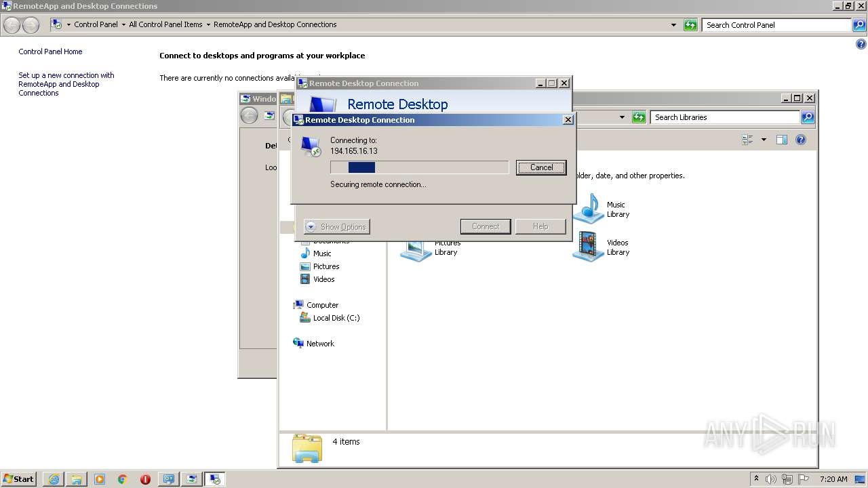Viewport: 868px width, 488px height.
Task: Select Music in the navigation tree
Action: (x=316, y=253)
